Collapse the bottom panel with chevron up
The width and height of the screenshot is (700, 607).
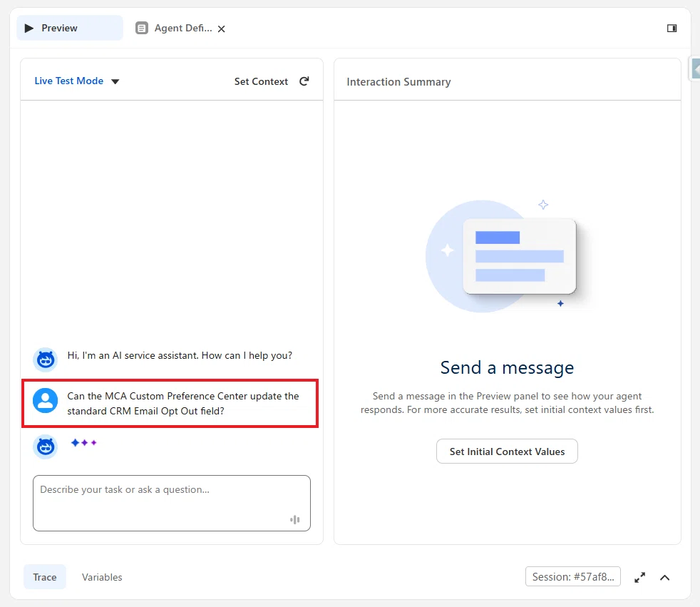click(665, 578)
